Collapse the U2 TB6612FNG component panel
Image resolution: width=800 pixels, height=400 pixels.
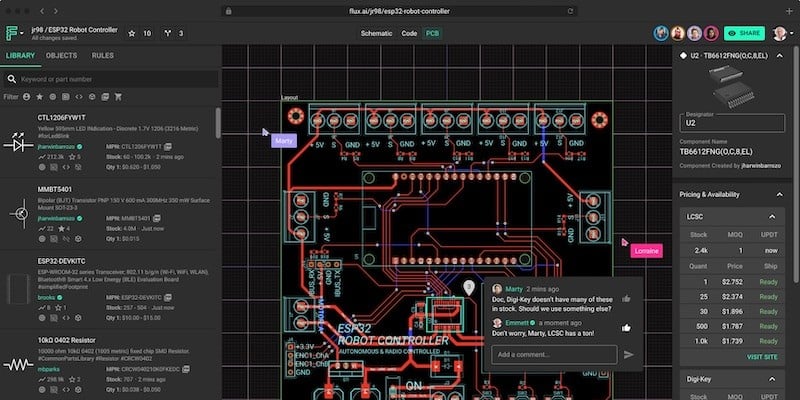click(780, 56)
